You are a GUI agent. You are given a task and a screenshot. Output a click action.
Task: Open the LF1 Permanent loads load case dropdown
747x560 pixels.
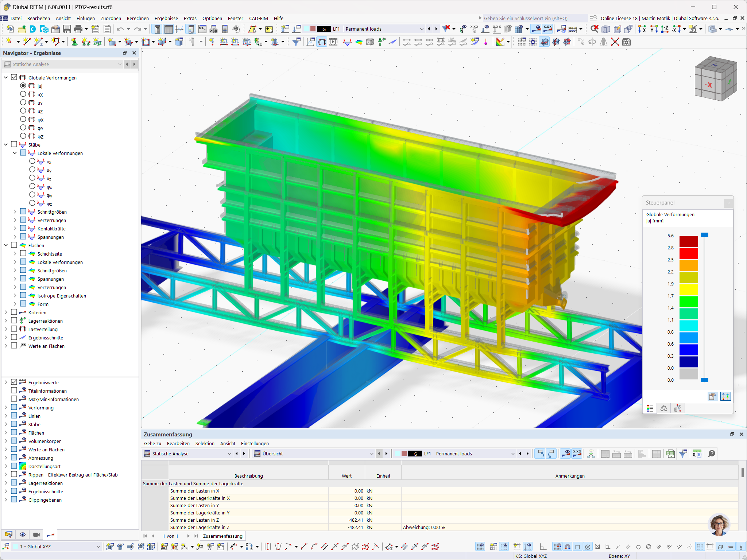(422, 29)
